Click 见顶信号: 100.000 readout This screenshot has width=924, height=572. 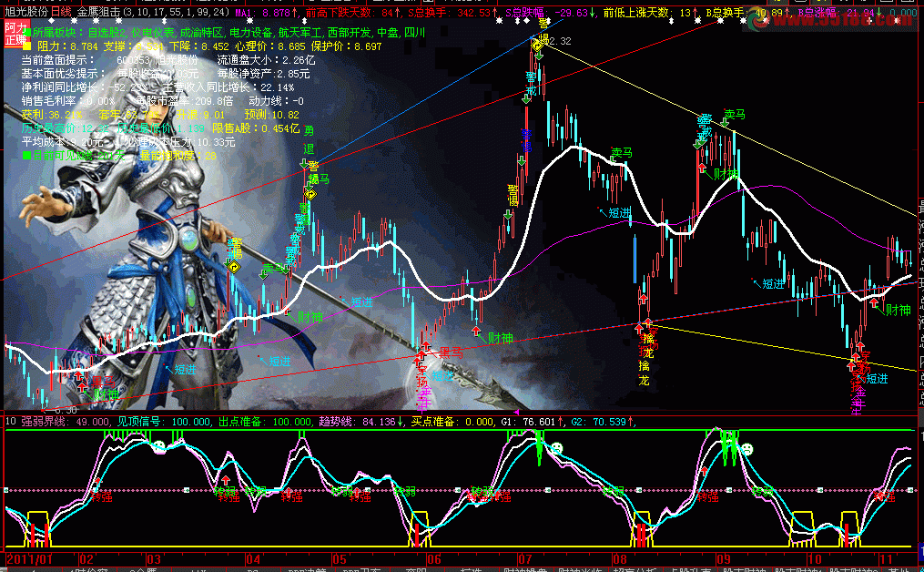(x=165, y=422)
